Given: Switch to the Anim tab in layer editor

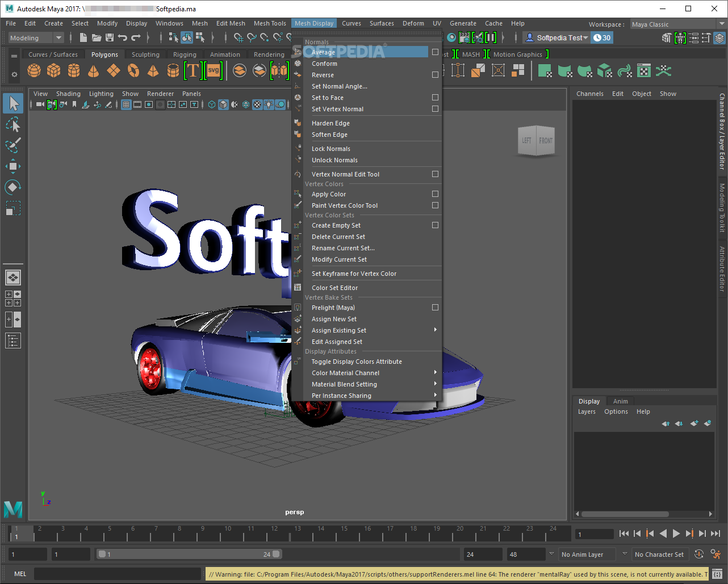Looking at the screenshot, I should pos(620,401).
